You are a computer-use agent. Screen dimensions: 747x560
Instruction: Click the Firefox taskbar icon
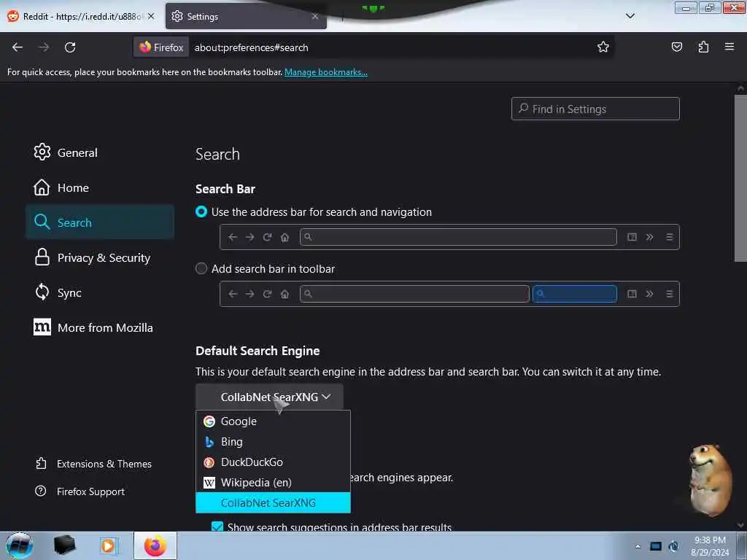(155, 545)
